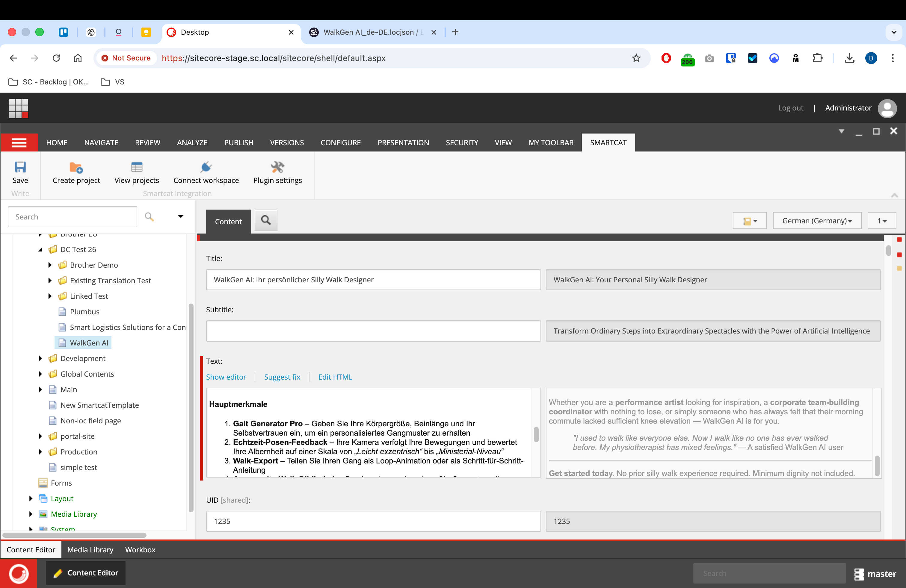Click the Suggest fix link
Viewport: 906px width, 588px height.
(282, 377)
